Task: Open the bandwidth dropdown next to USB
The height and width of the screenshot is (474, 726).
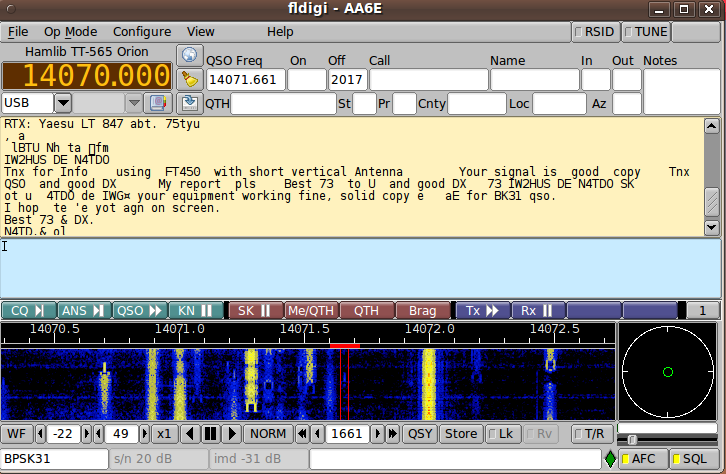Action: (x=134, y=103)
